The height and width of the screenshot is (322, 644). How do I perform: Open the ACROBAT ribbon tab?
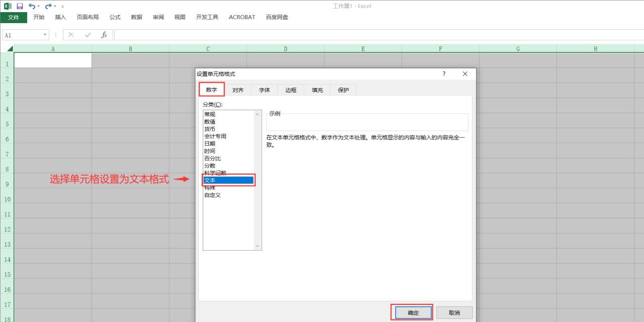pyautogui.click(x=242, y=17)
